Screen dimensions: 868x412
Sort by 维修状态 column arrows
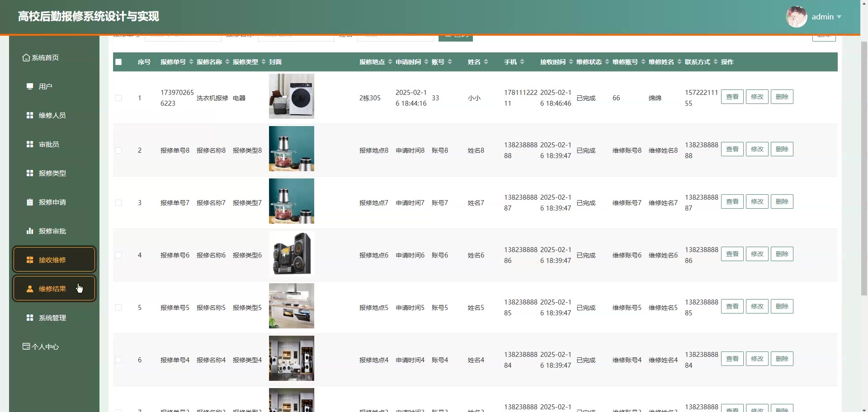pos(607,62)
